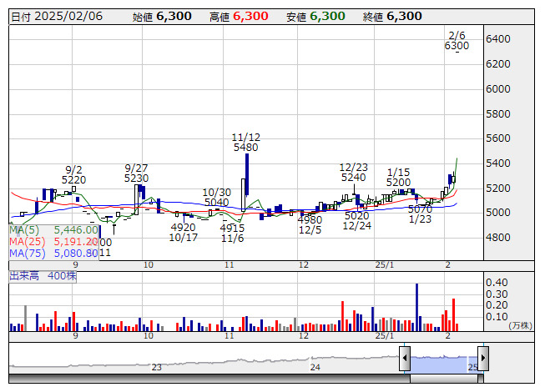Image resolution: width=545 pixels, height=392 pixels.
Task: Click the left range slider handle arrow
Action: (x=405, y=359)
